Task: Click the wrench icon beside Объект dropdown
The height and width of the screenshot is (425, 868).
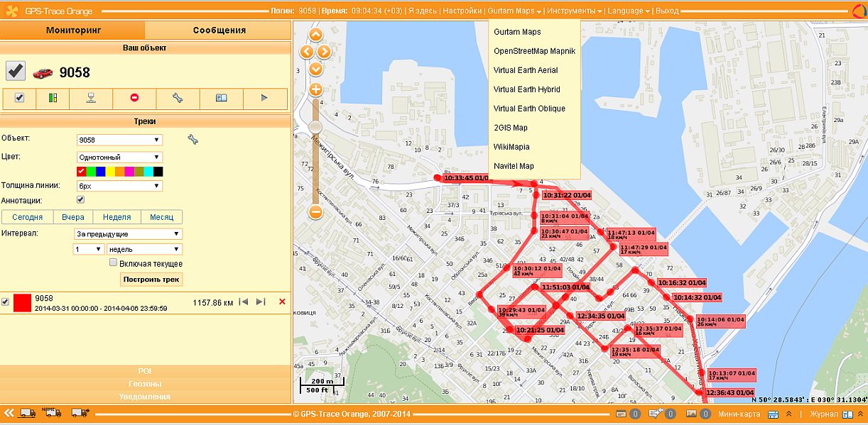Action: tap(192, 140)
